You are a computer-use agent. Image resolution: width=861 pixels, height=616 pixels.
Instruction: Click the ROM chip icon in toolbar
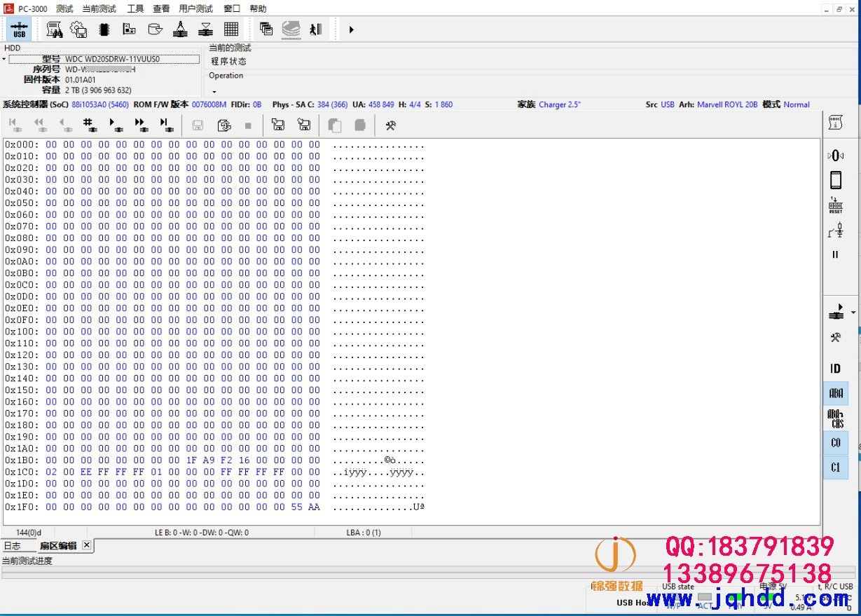point(104,29)
